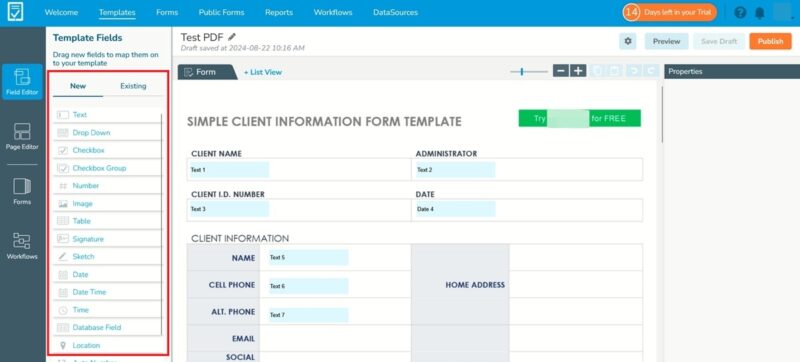
Task: Select the Time field type
Action: (x=107, y=310)
